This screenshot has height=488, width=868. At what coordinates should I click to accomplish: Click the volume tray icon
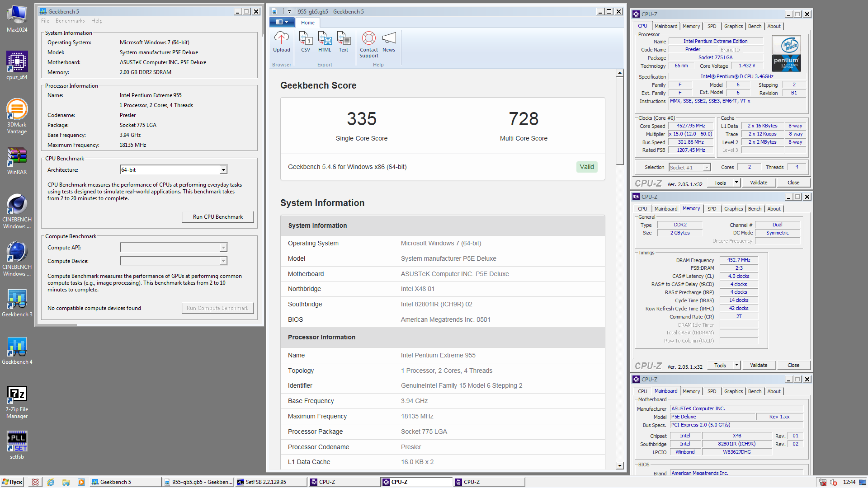pos(834,482)
